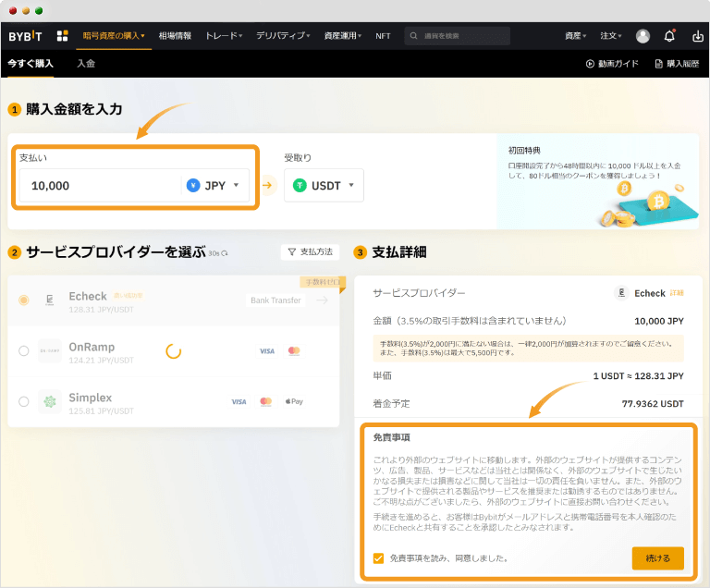Click the 初回特典 promotional banner

point(598,181)
